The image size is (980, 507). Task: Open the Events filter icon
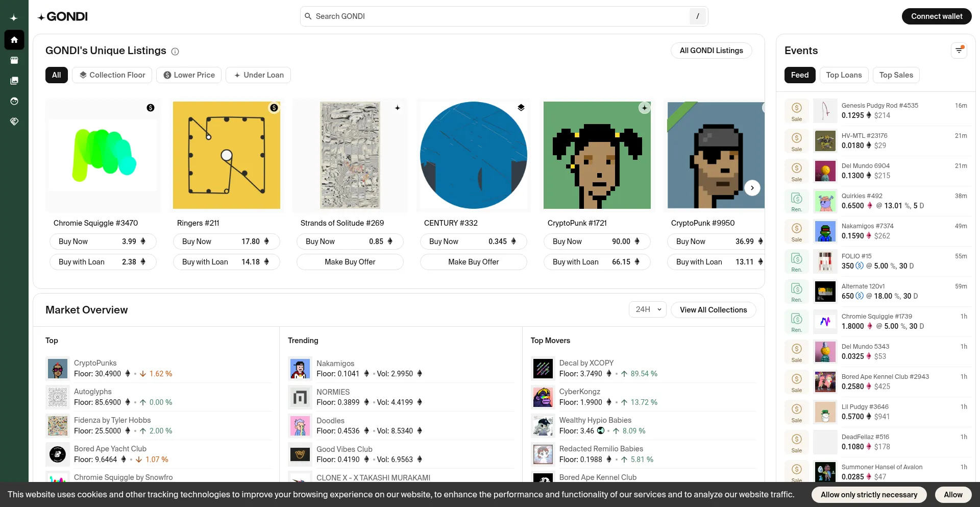click(x=959, y=51)
